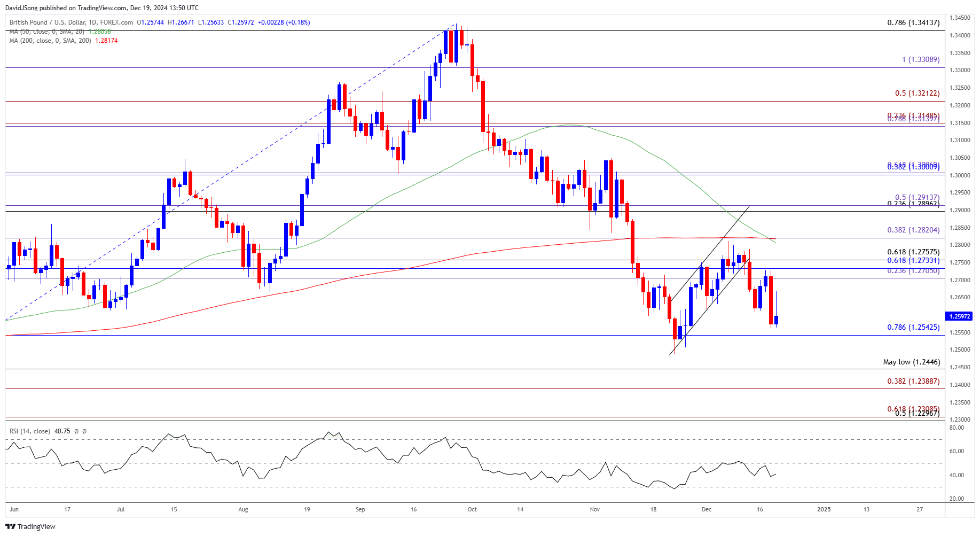
Task: Click the 0.236 (1.28962) Fibonacci label
Action: click(913, 204)
